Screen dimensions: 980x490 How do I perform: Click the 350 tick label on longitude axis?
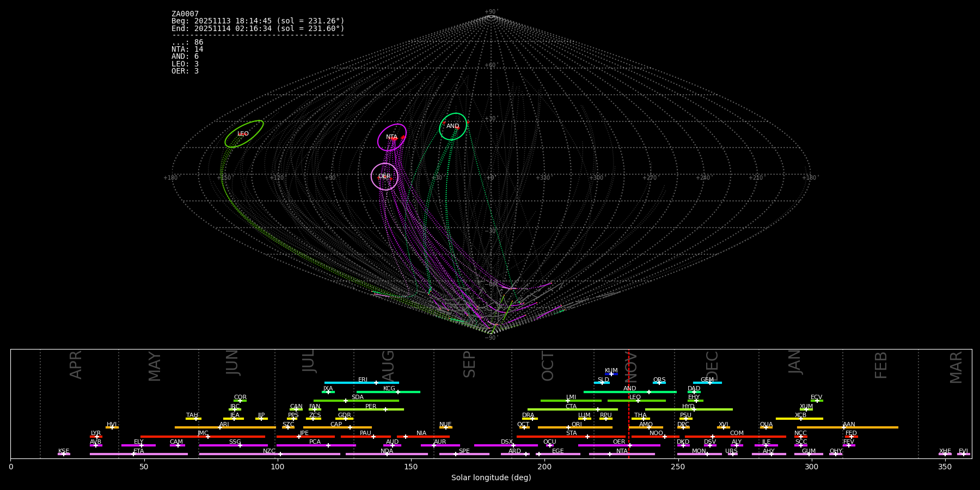tap(945, 467)
